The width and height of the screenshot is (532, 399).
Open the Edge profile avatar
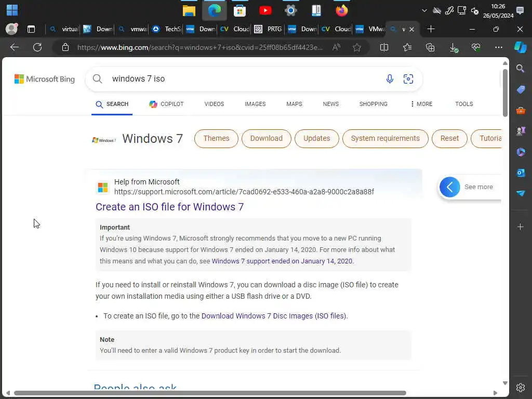pos(11,29)
